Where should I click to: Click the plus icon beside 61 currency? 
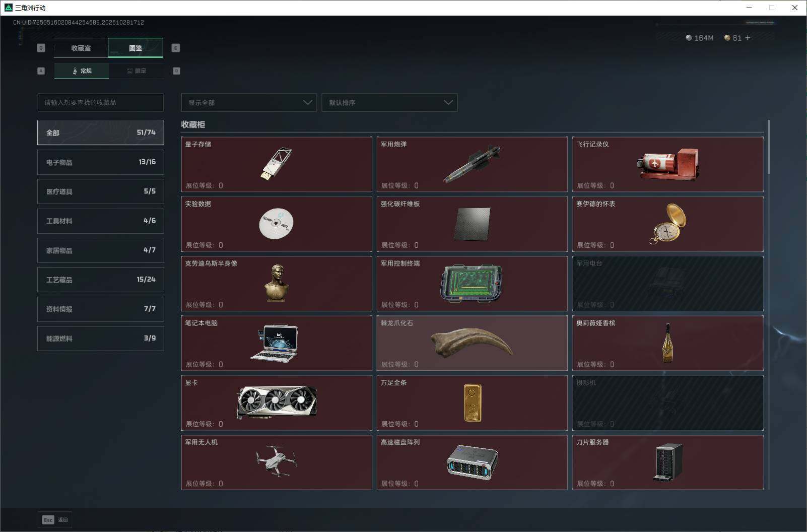[748, 38]
